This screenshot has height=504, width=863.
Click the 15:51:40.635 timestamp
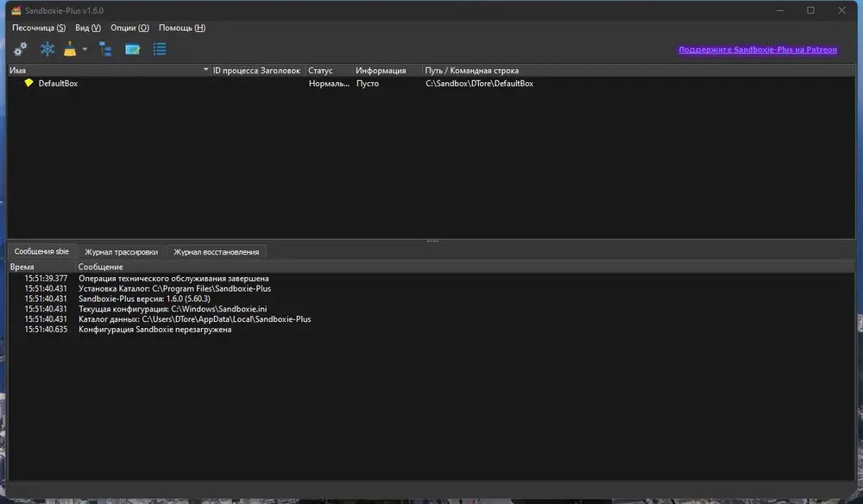coord(46,330)
